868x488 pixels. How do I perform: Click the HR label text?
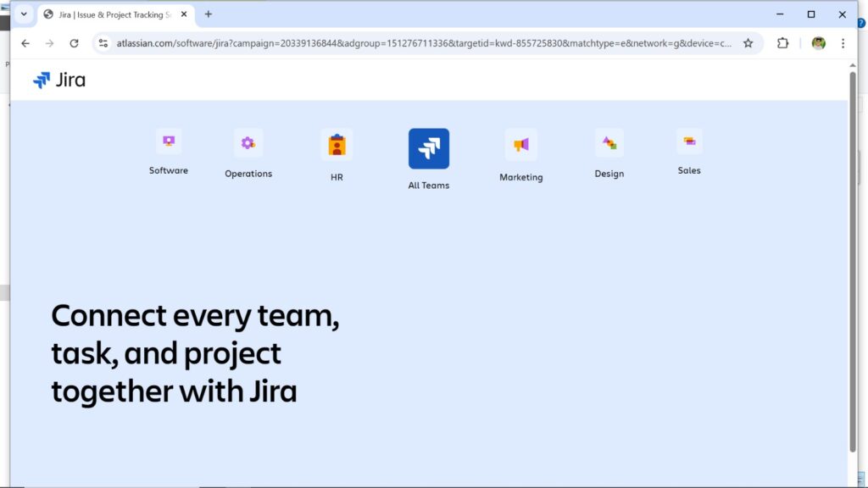coord(337,177)
